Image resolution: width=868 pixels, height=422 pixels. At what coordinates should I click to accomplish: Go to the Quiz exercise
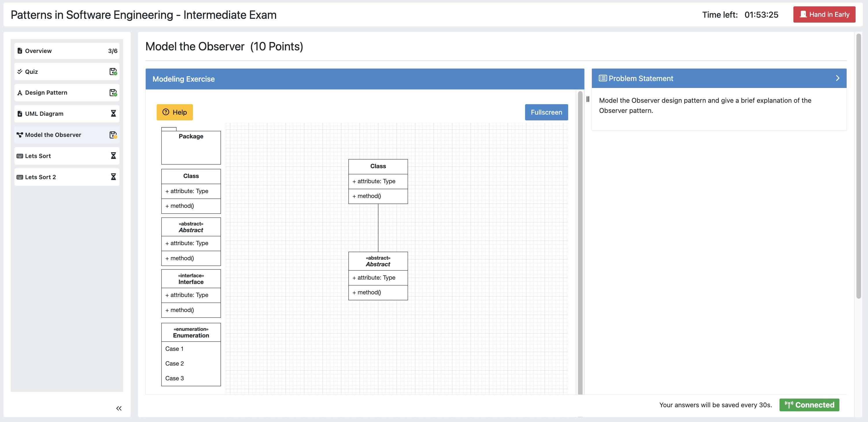(67, 71)
